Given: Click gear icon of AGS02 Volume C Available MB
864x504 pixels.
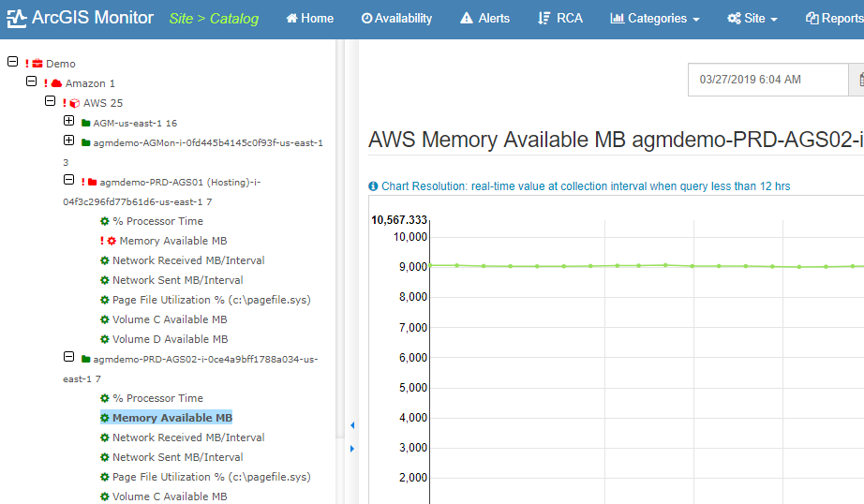Looking at the screenshot, I should pos(105,497).
